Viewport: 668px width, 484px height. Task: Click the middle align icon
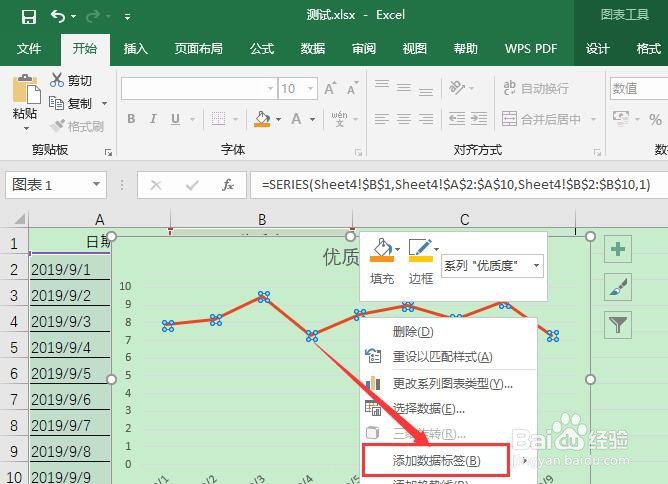[403, 88]
